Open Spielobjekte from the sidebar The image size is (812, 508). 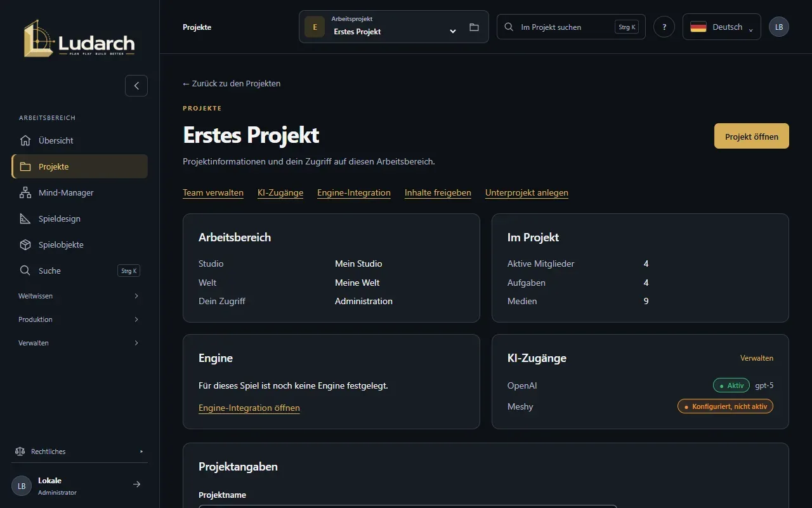79,244
